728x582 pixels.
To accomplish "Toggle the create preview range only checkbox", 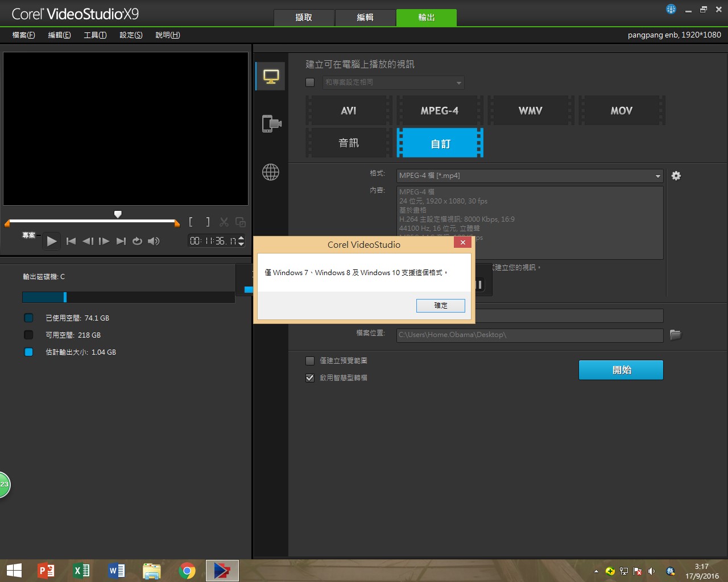I will click(x=310, y=361).
